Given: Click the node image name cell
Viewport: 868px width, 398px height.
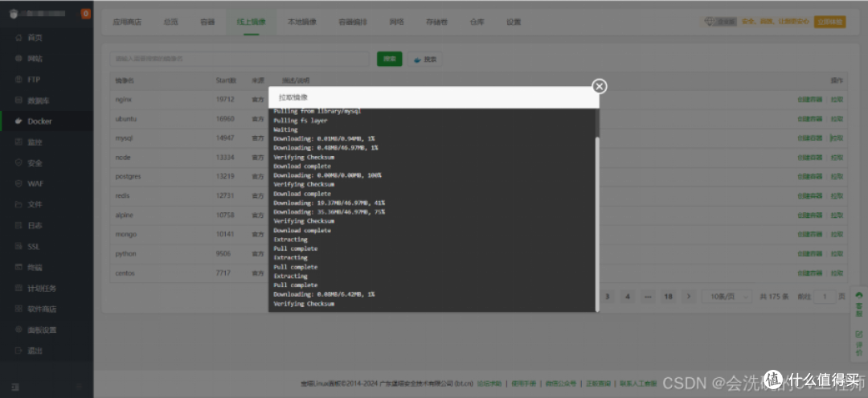Looking at the screenshot, I should [x=122, y=158].
